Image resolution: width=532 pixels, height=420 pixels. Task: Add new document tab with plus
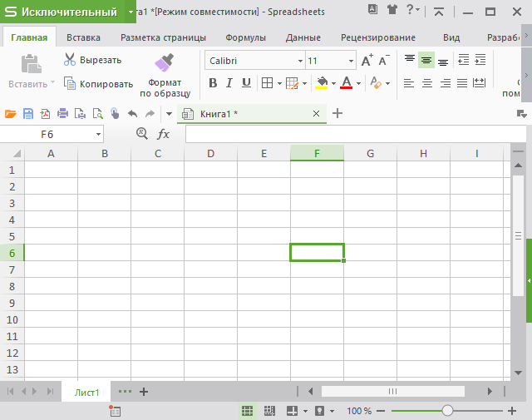[337, 113]
